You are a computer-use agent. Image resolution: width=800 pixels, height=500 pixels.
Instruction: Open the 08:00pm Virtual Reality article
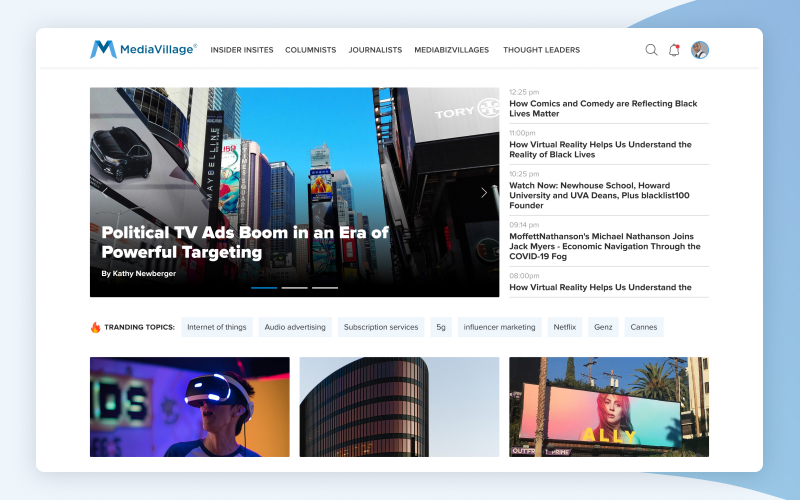[600, 287]
